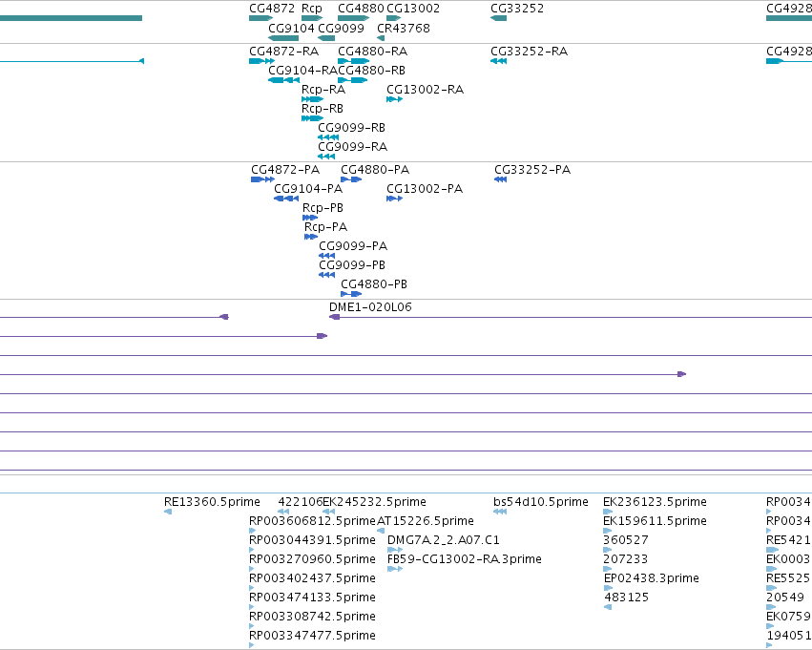Click the EK236123.5prime EST label
This screenshot has height=650, width=812.
655,502
